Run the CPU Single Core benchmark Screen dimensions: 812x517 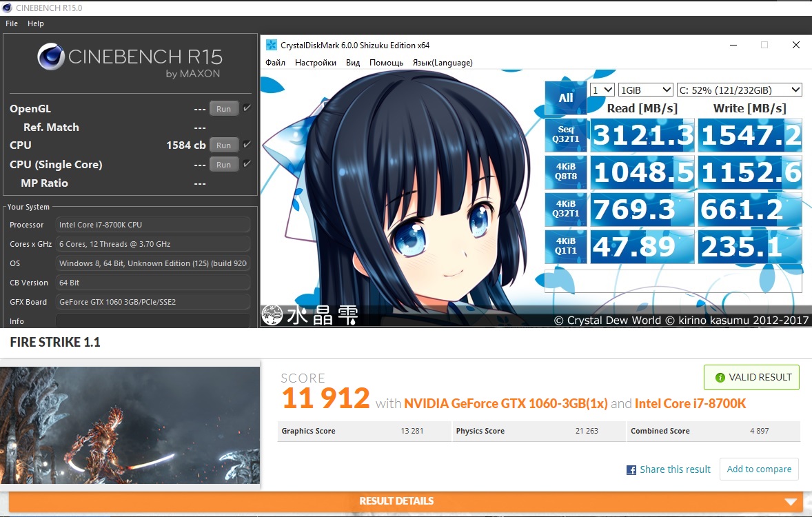pos(224,164)
